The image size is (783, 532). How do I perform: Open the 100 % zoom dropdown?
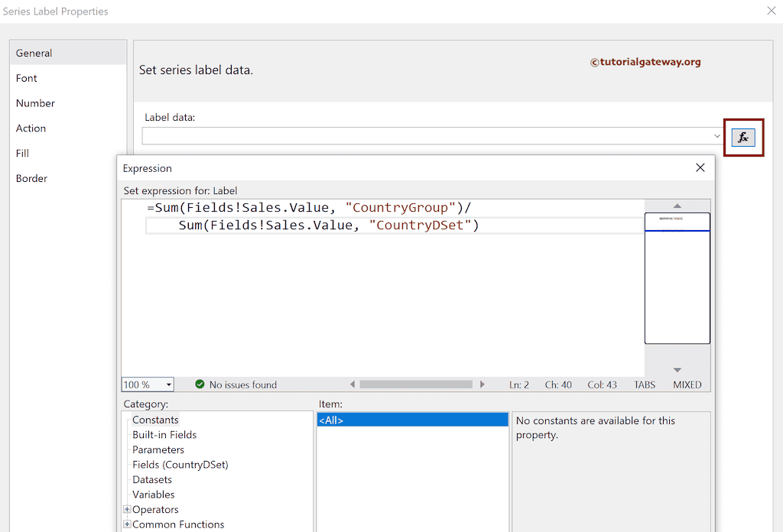pos(168,384)
